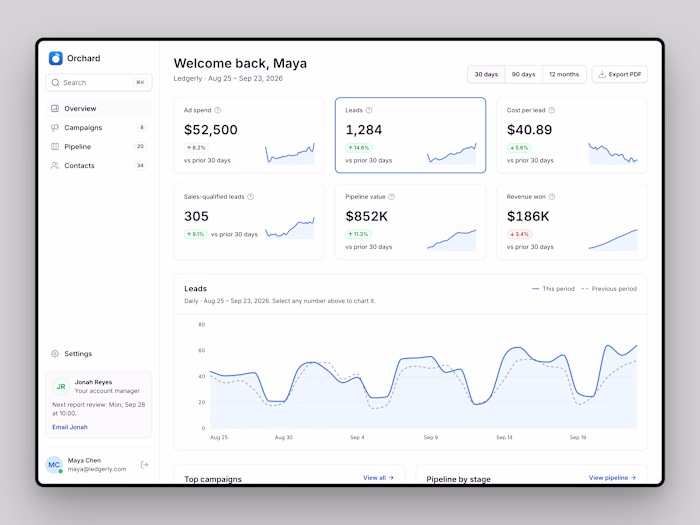The image size is (700, 525).
Task: Toggle the Previous period legend item
Action: click(609, 289)
